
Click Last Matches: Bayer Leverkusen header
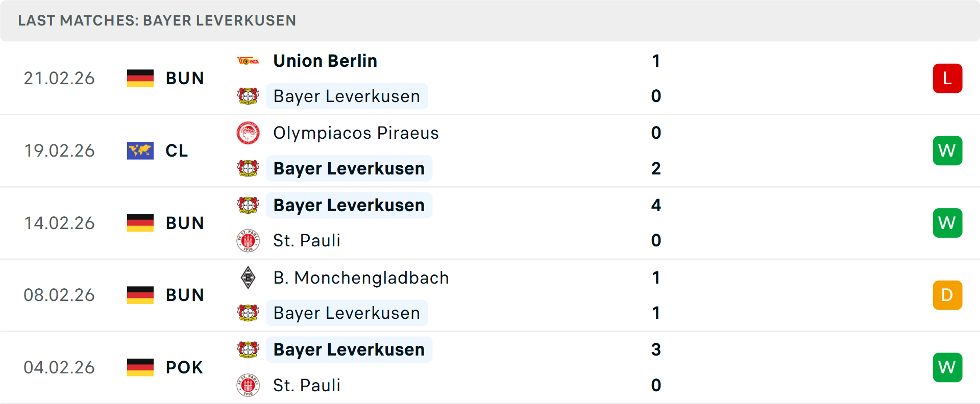coord(157,20)
